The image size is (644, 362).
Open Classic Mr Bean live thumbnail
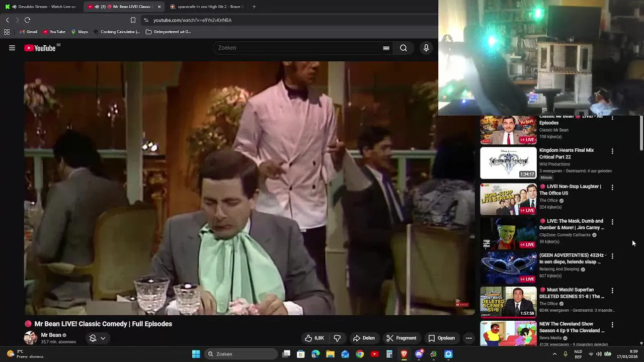[x=508, y=130]
